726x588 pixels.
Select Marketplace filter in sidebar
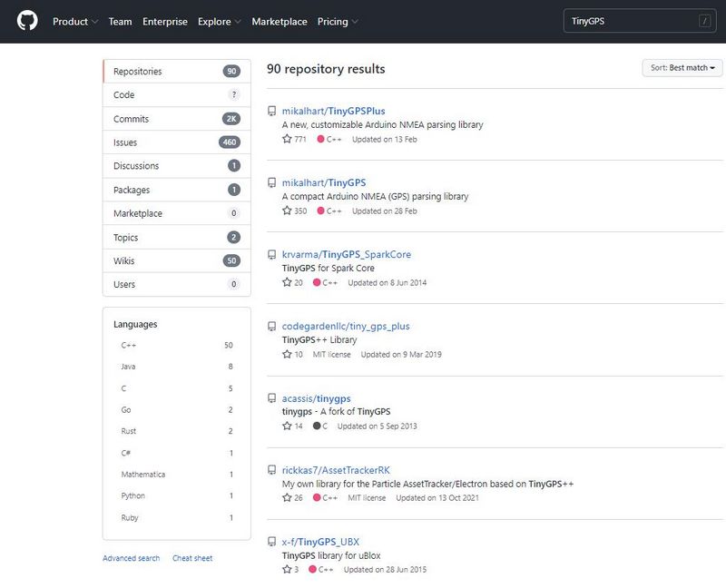177,213
